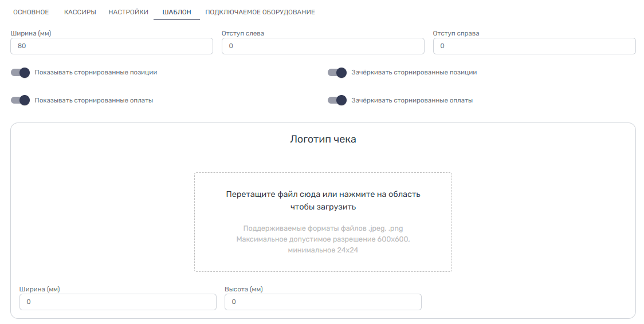Open the Подключаемое оборудование tab
644x324 pixels.
[260, 12]
